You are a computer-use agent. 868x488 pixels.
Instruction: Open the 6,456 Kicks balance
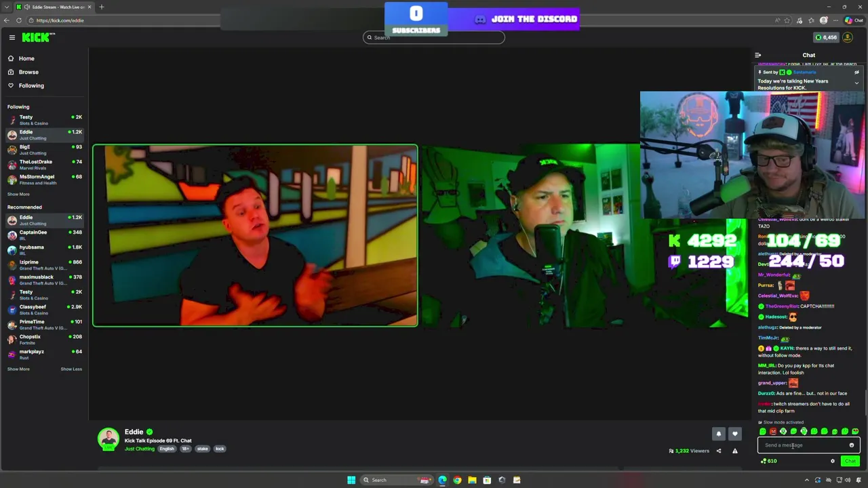tap(826, 37)
